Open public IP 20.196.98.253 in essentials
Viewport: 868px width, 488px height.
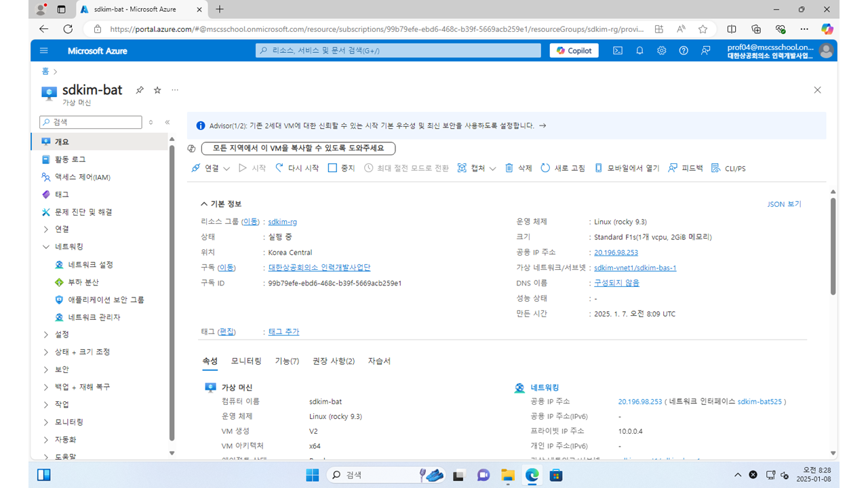616,252
